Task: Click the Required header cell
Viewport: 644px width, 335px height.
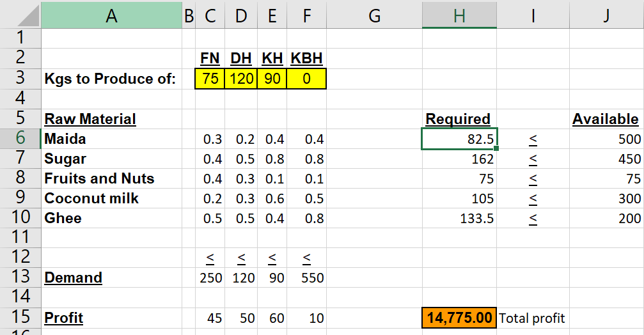Action: 459,119
